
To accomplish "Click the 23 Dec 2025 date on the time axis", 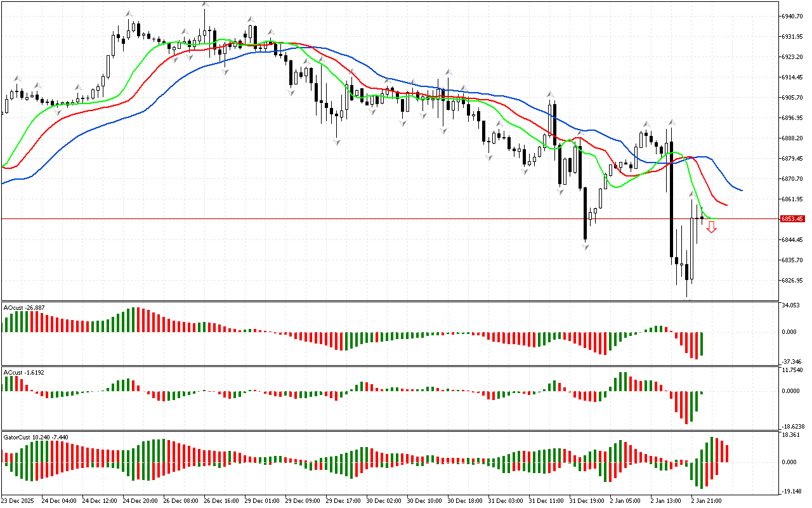I will pyautogui.click(x=18, y=500).
